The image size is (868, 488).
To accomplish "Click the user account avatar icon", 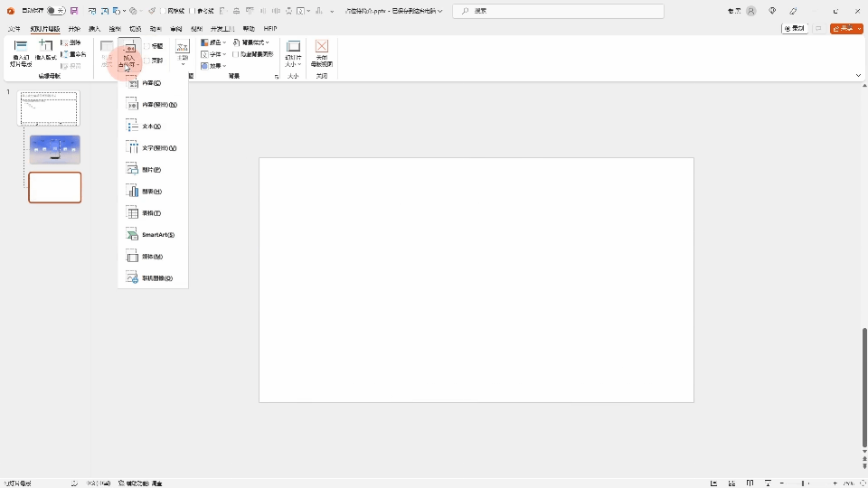I will coord(751,11).
